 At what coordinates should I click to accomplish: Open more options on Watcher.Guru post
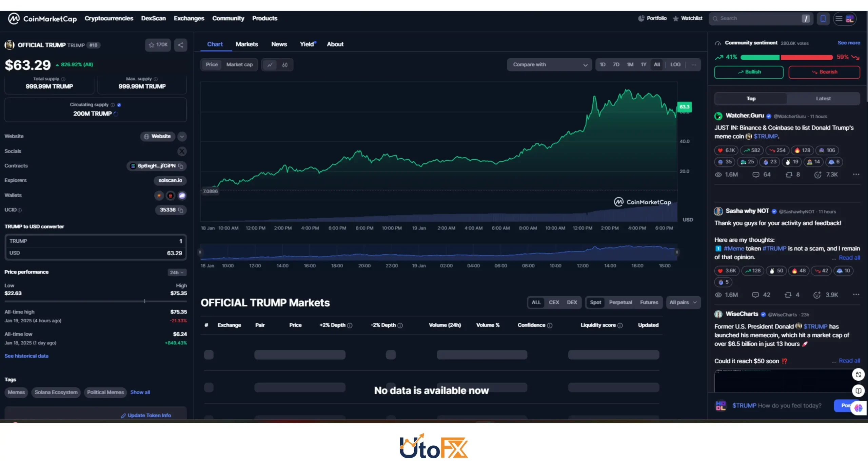click(856, 174)
